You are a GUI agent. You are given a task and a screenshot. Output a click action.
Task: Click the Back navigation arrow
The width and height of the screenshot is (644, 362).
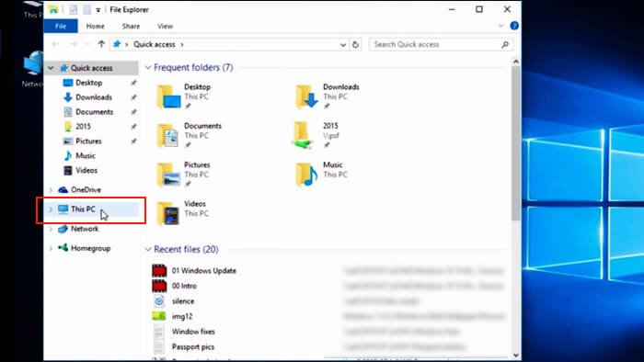(x=55, y=44)
